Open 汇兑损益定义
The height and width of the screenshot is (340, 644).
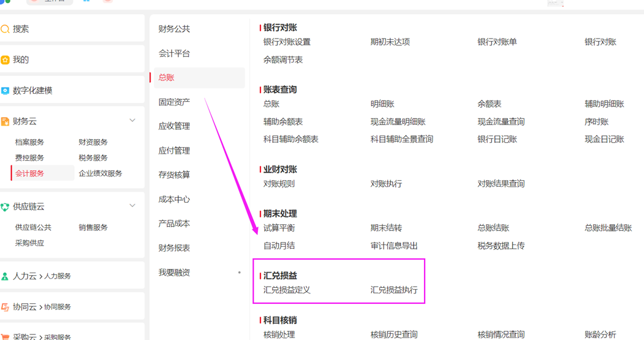[x=287, y=290]
